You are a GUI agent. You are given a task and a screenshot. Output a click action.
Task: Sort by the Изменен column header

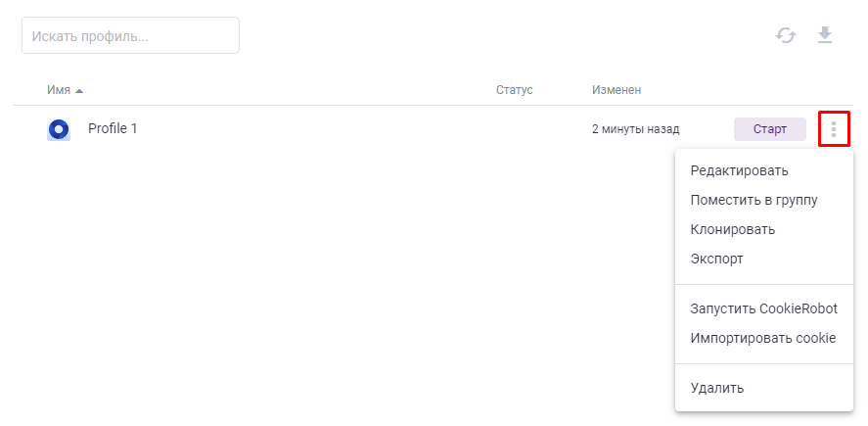617,90
